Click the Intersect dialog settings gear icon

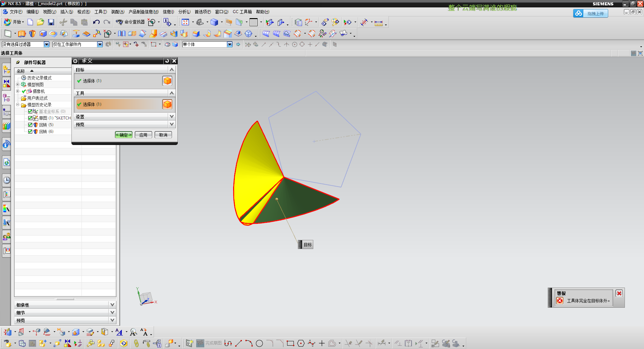75,61
